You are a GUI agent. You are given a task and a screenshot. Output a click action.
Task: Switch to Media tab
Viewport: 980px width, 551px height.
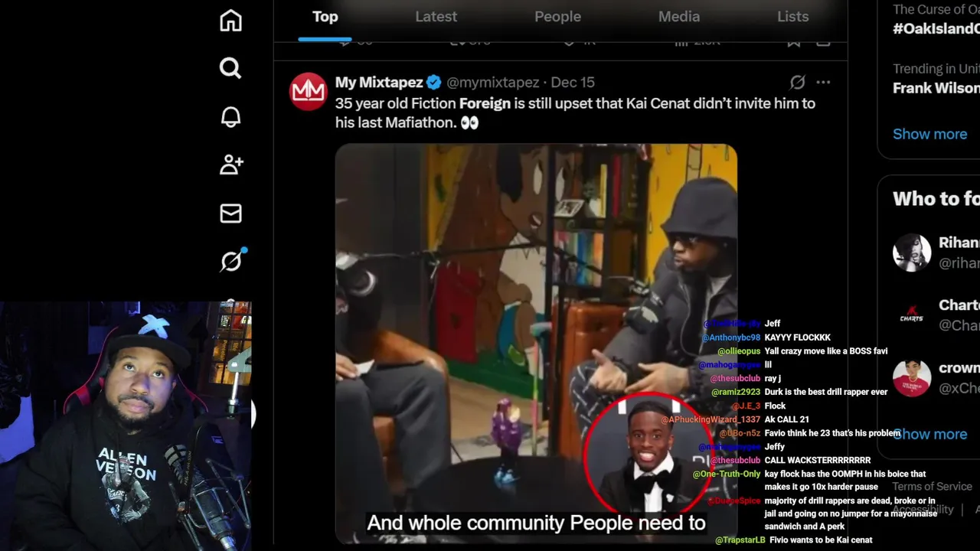[679, 16]
